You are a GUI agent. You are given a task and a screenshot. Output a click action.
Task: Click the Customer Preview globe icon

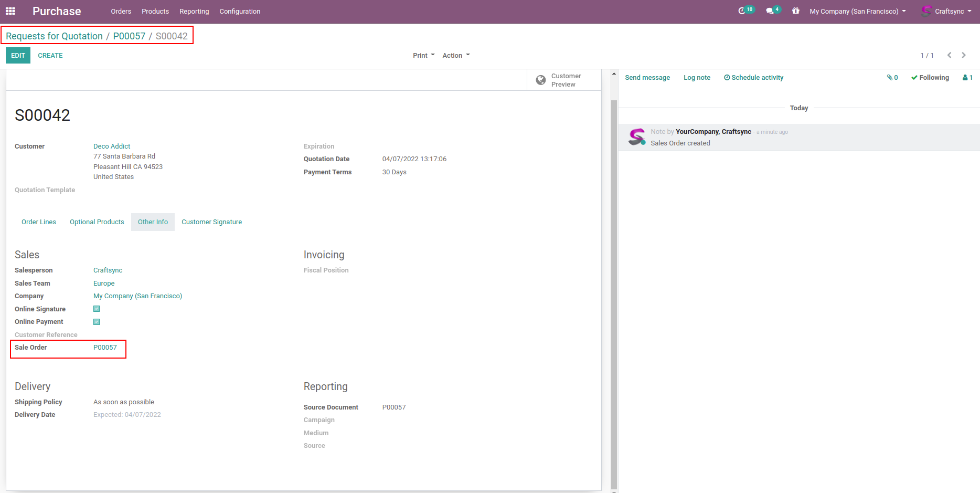tap(541, 80)
